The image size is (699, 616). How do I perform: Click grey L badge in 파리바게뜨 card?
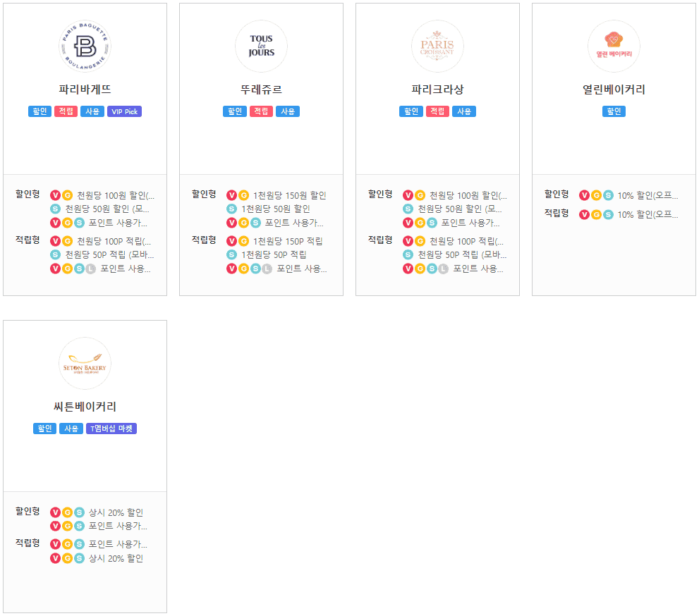pyautogui.click(x=91, y=269)
